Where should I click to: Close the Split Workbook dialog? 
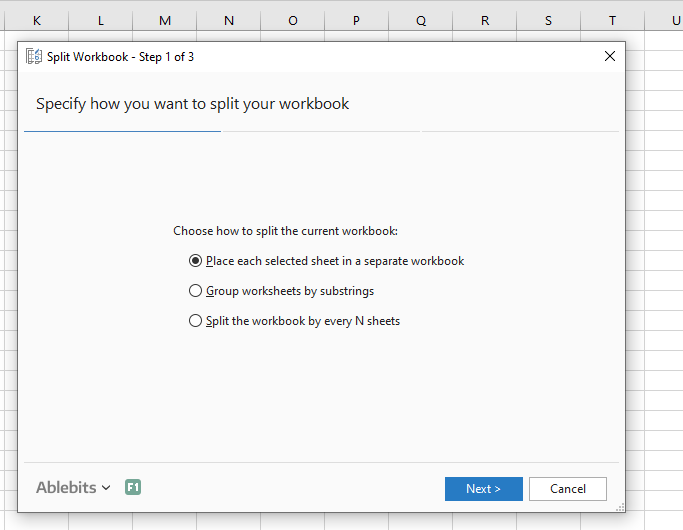coord(610,56)
